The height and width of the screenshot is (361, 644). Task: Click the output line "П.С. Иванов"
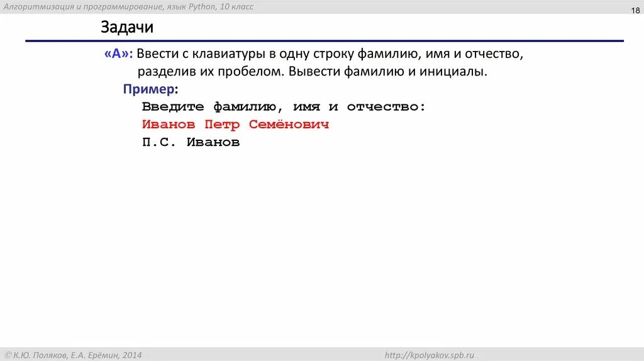point(191,143)
